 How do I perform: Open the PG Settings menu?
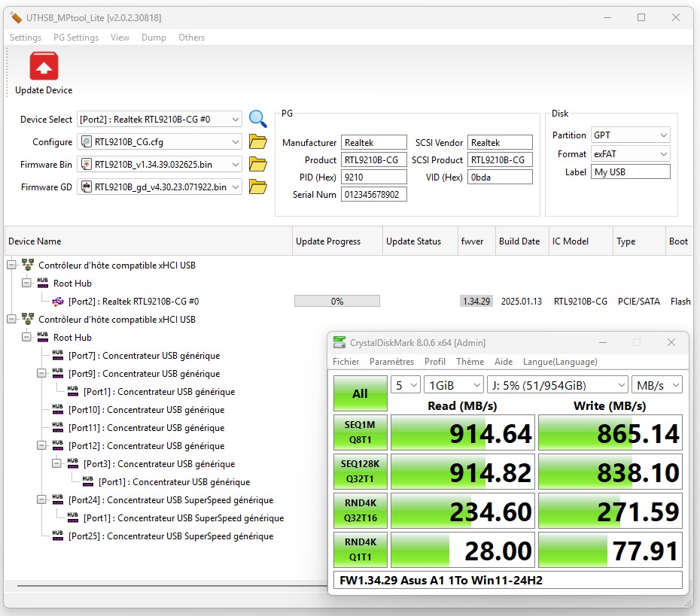tap(78, 38)
